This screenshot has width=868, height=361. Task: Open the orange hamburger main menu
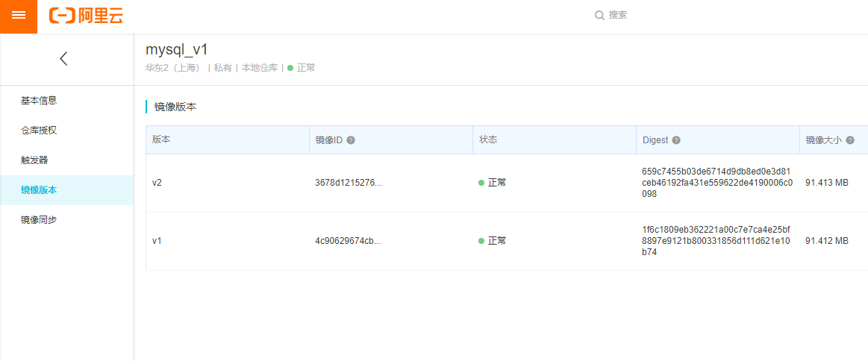pyautogui.click(x=19, y=16)
